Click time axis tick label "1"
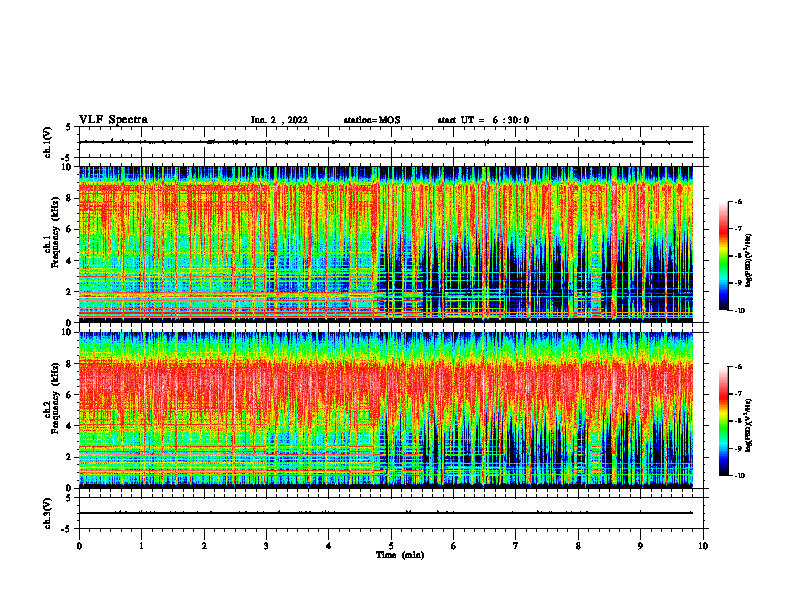 pos(142,546)
